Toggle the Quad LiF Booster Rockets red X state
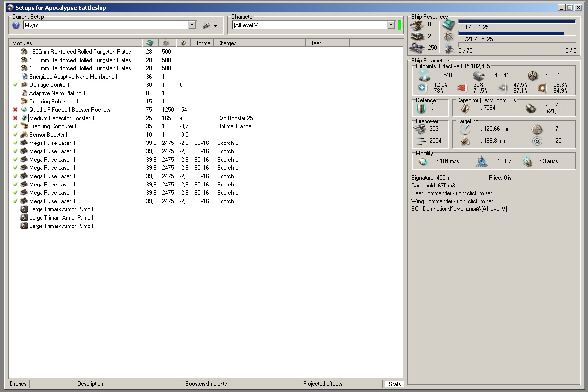This screenshot has height=392, width=588. tap(15, 110)
